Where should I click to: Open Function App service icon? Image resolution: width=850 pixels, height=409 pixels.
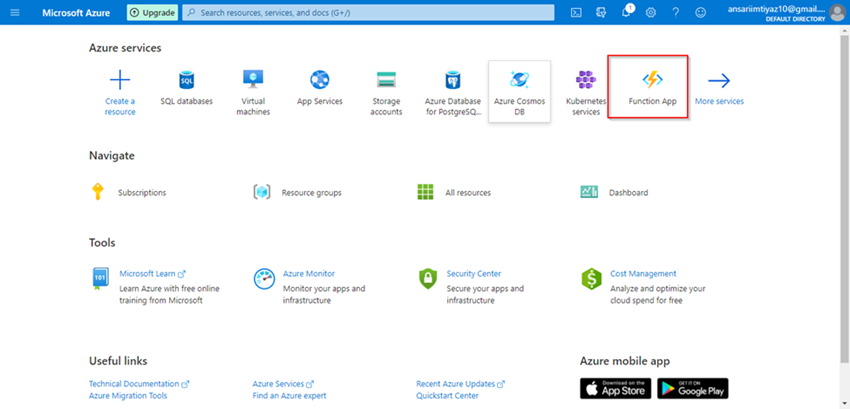[652, 80]
